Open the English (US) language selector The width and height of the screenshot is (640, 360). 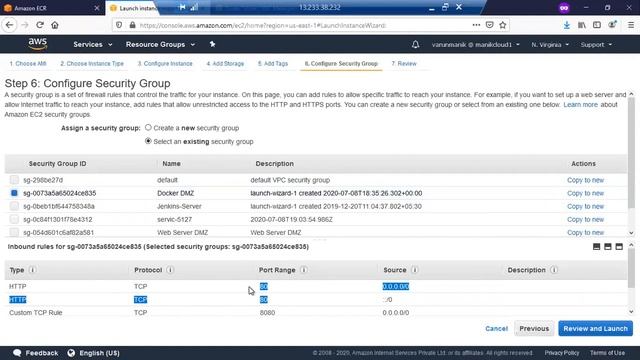(x=93, y=353)
